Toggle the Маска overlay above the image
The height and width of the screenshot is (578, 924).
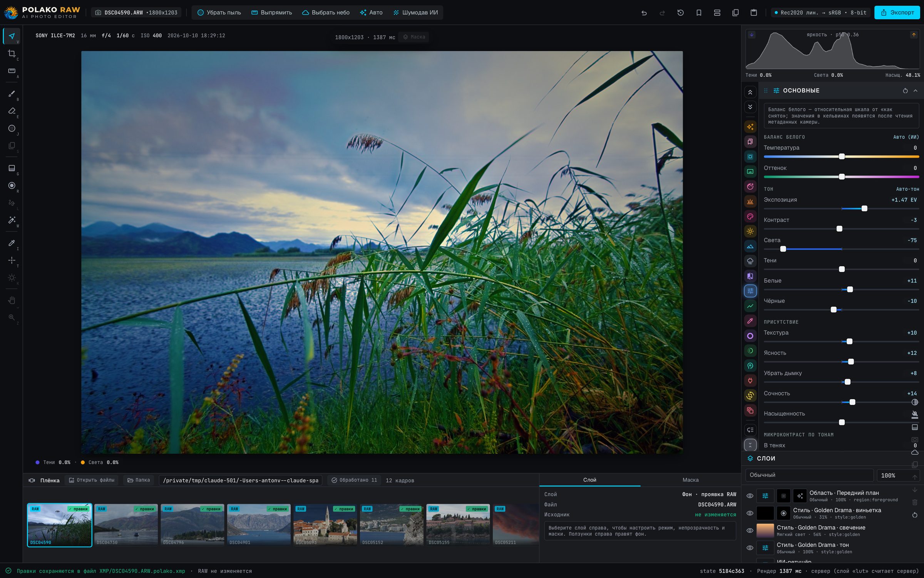click(414, 37)
